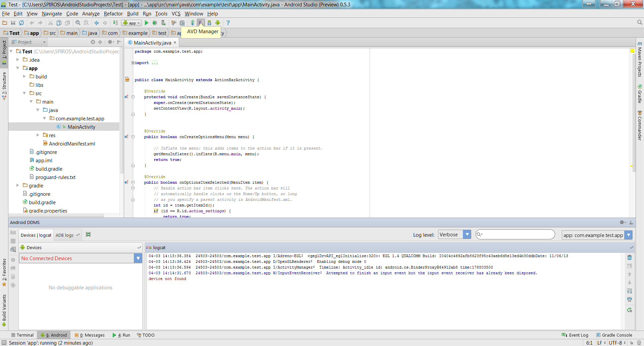Toggle Gradle side panel

[640, 94]
